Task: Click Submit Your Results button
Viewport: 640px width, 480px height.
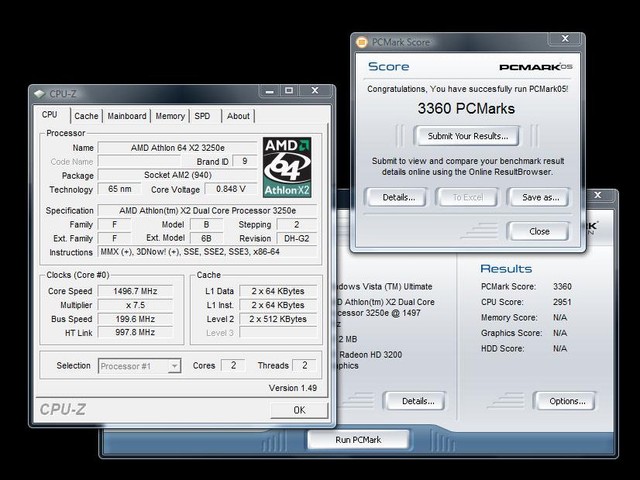Action: (467, 136)
